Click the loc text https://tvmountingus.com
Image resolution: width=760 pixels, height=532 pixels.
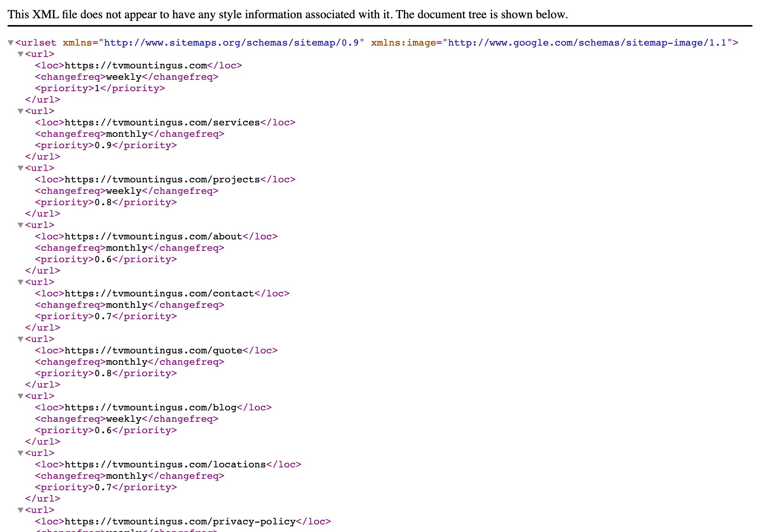tap(136, 65)
